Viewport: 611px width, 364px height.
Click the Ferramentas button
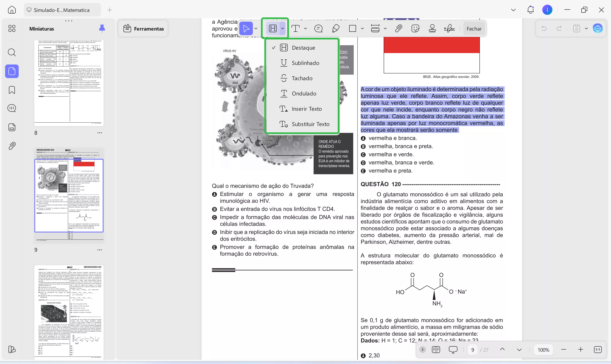coord(143,29)
